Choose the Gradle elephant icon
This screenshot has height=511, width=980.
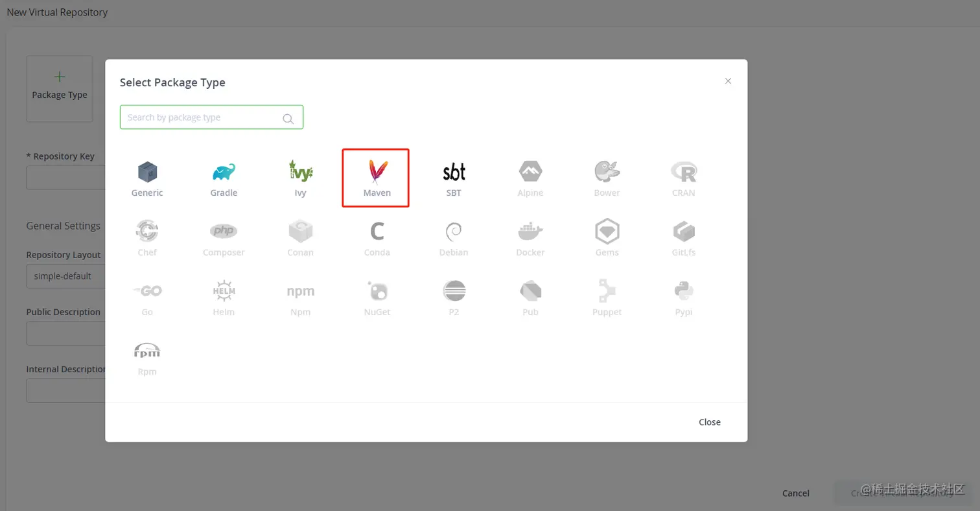(224, 172)
